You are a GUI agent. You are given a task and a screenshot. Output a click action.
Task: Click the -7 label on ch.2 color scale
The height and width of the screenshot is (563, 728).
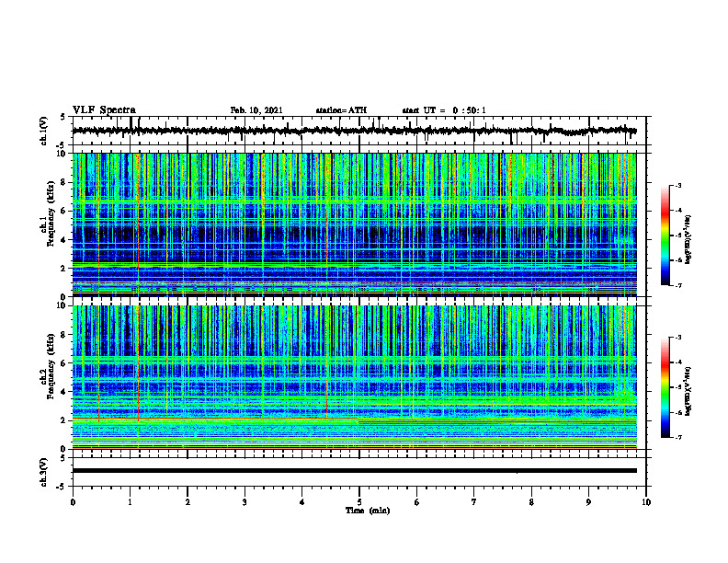(x=678, y=437)
